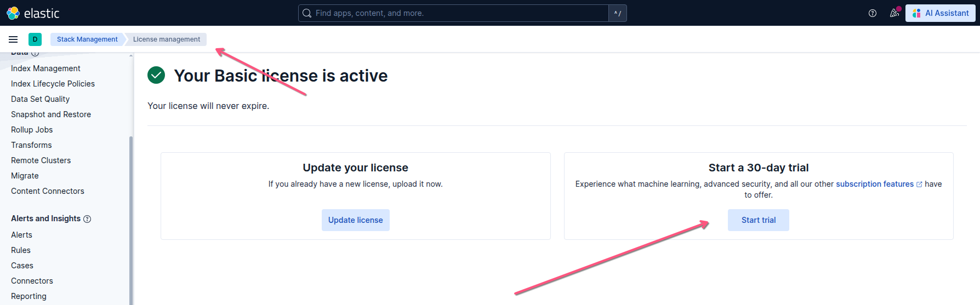This screenshot has height=305, width=980.
Task: Click the 'Update your license' heading
Action: pyautogui.click(x=355, y=168)
